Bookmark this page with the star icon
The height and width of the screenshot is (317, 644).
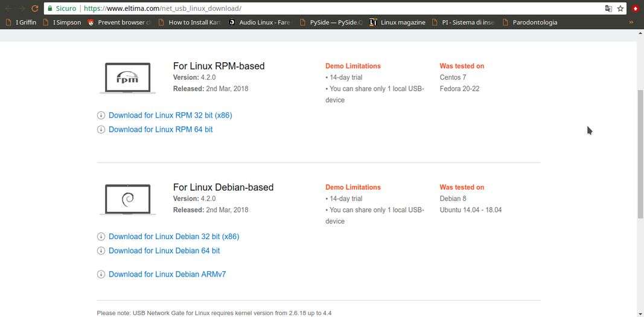[x=620, y=8]
